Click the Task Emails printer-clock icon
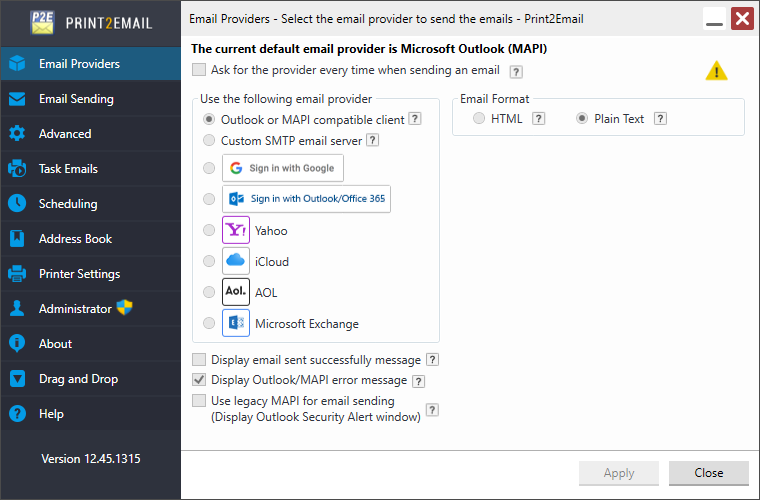Viewport: 760px width, 500px height. [17, 169]
